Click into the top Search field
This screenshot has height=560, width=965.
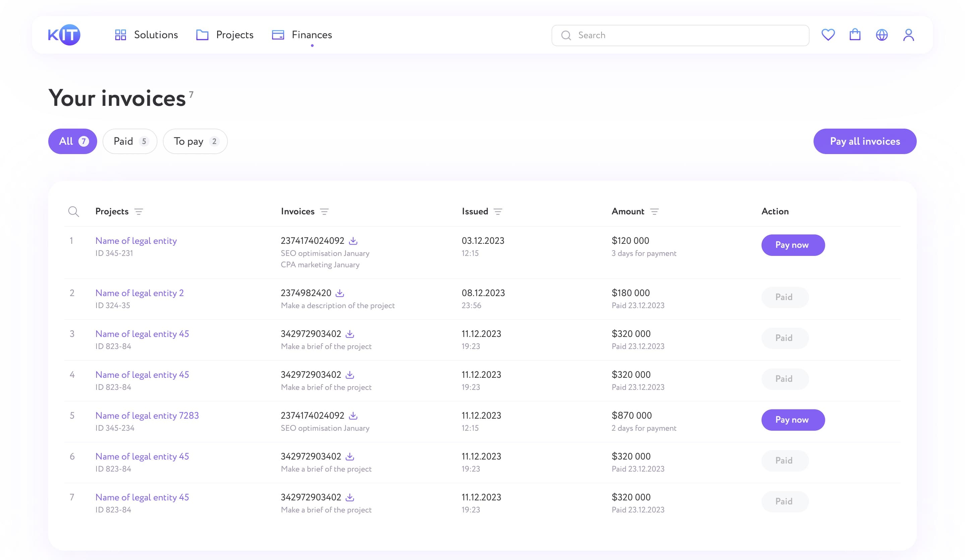pyautogui.click(x=680, y=35)
